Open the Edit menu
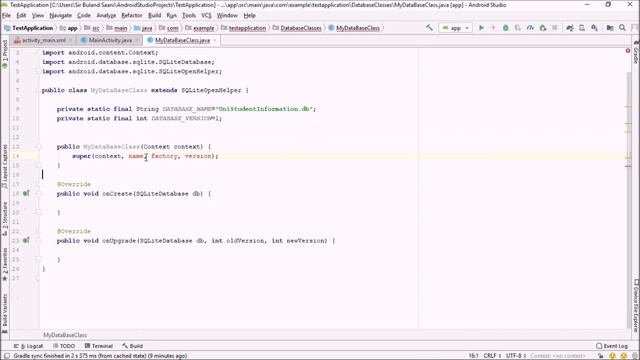The height and width of the screenshot is (360, 640). [x=21, y=16]
